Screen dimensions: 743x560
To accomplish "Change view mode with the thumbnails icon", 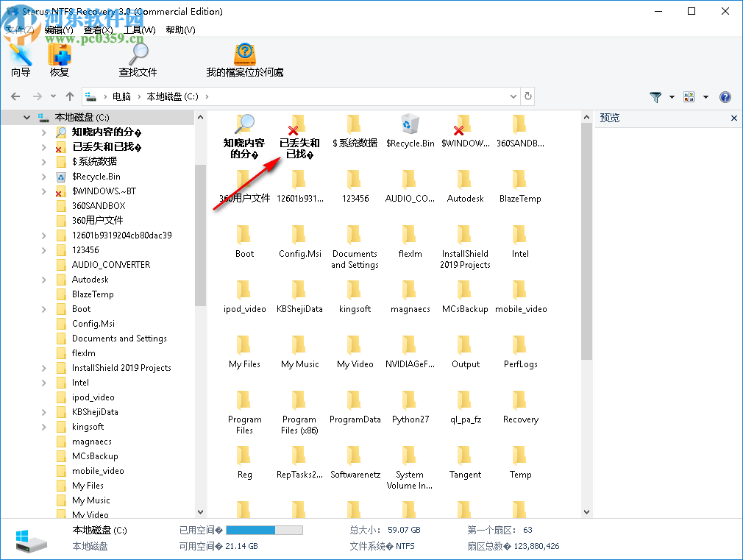I will point(689,96).
